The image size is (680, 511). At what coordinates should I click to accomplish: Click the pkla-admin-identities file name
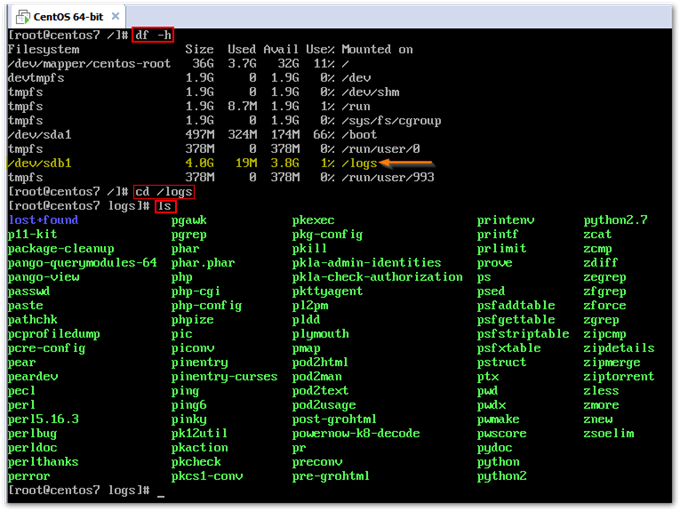coord(366,263)
